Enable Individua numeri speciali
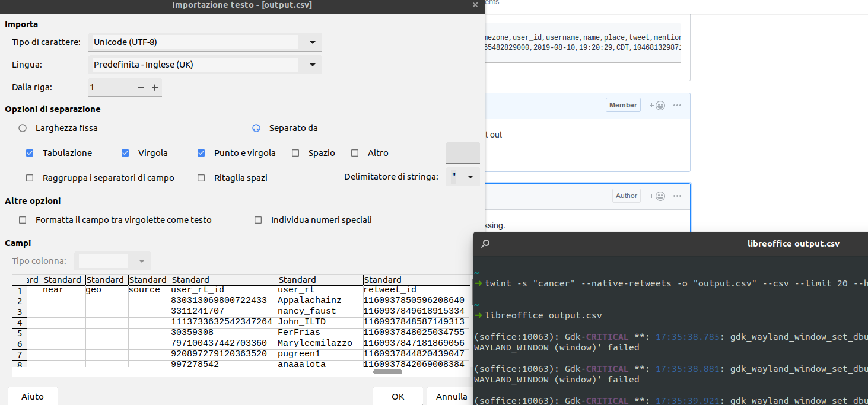868x405 pixels. tap(258, 219)
